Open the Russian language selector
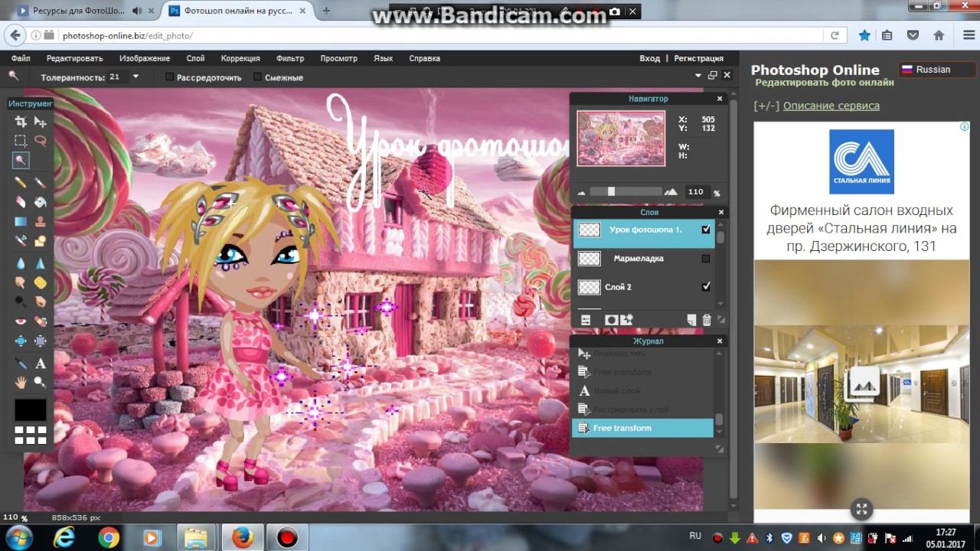 pos(937,70)
